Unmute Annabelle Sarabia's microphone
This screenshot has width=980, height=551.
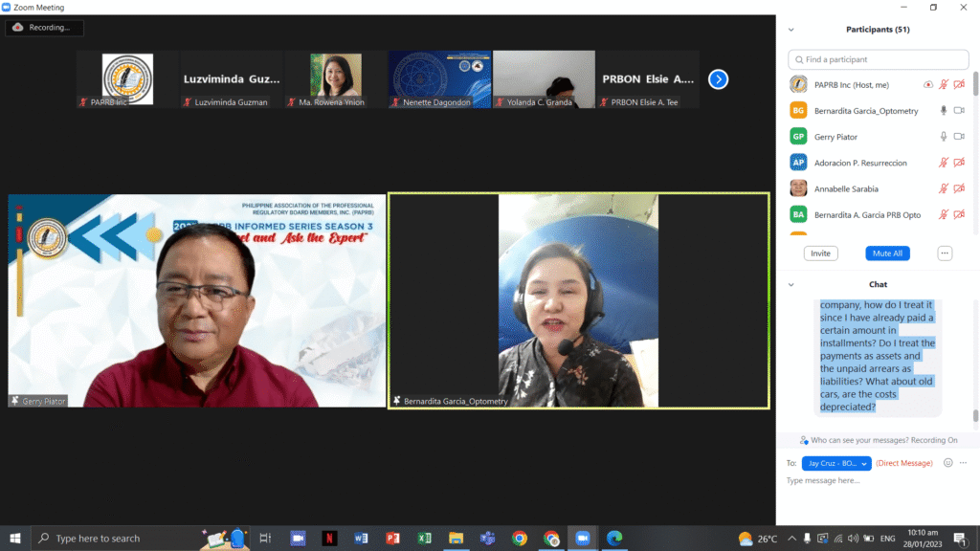944,188
